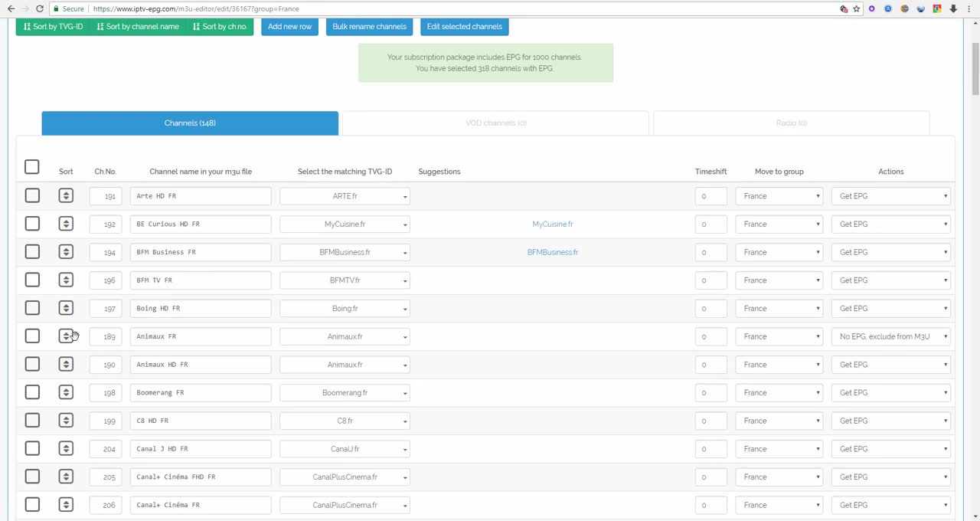Click sort handle icon for Canal J HD FR
This screenshot has width=980, height=521.
pos(66,448)
